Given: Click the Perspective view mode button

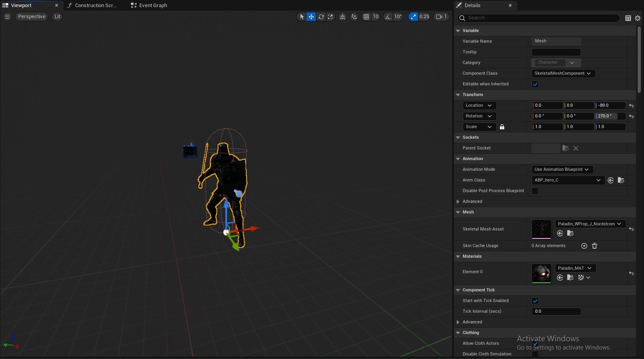Looking at the screenshot, I should [x=32, y=17].
